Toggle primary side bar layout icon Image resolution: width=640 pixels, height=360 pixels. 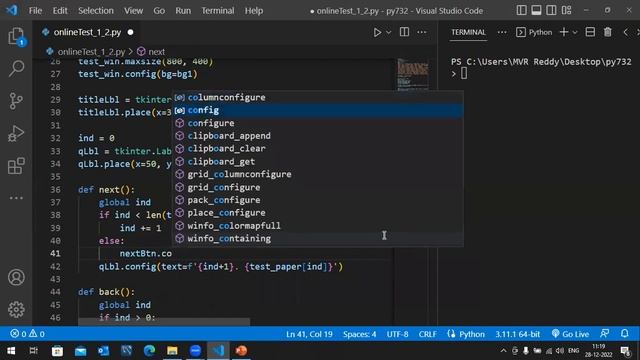tap(521, 10)
